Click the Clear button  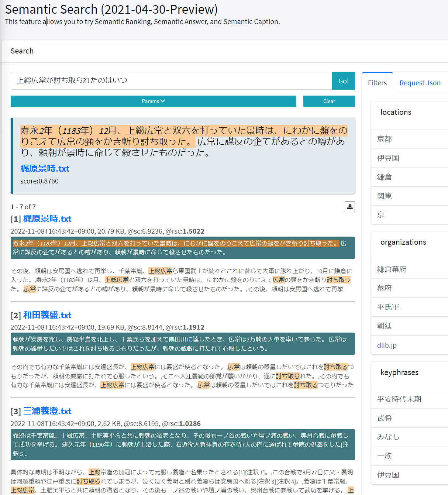pos(329,101)
